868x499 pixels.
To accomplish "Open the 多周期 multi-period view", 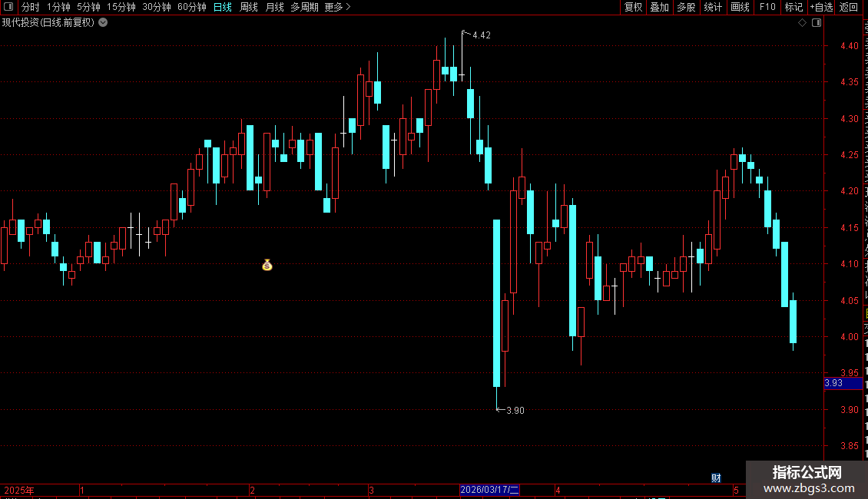I will [x=304, y=7].
